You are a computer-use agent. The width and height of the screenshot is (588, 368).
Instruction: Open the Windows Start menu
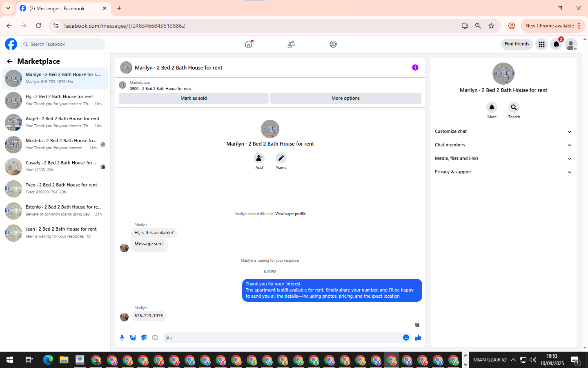click(x=10, y=360)
